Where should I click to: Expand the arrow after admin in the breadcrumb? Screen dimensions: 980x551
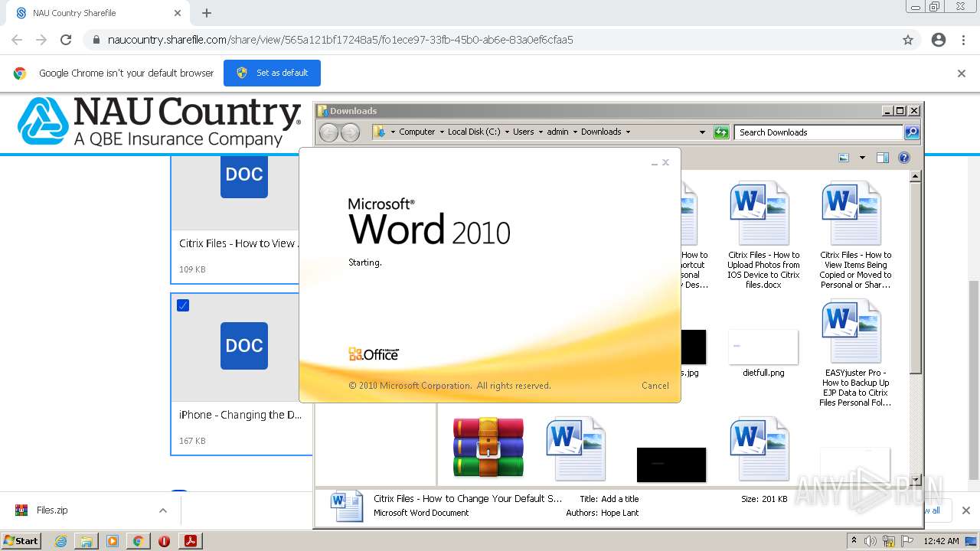coord(575,132)
